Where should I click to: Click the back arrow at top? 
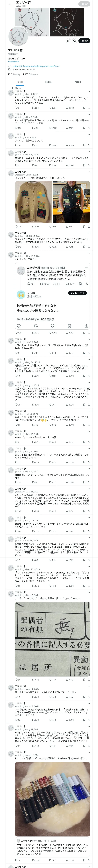[9, 4]
